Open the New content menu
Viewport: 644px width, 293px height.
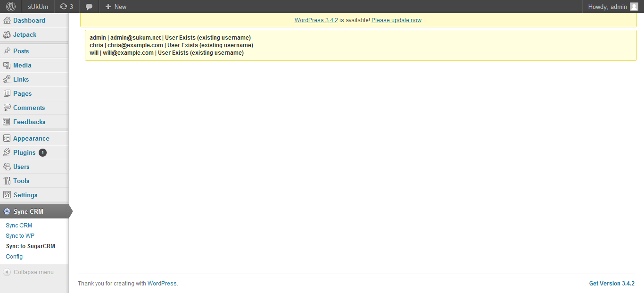coord(116,7)
